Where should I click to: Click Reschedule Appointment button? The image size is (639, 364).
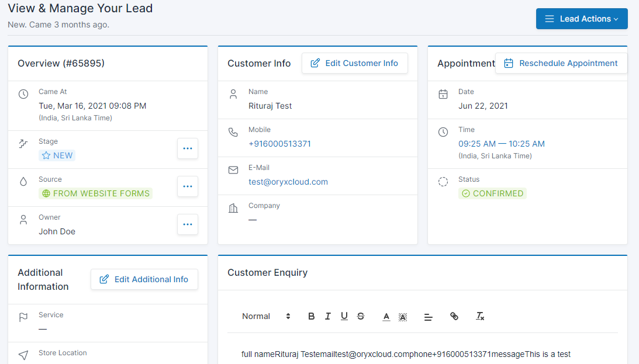(x=561, y=63)
